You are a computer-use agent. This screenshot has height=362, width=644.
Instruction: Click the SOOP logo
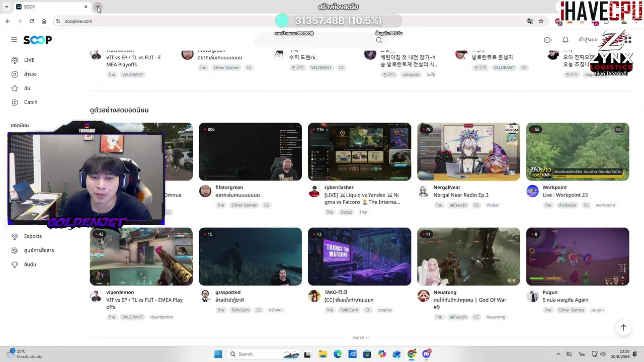point(37,40)
